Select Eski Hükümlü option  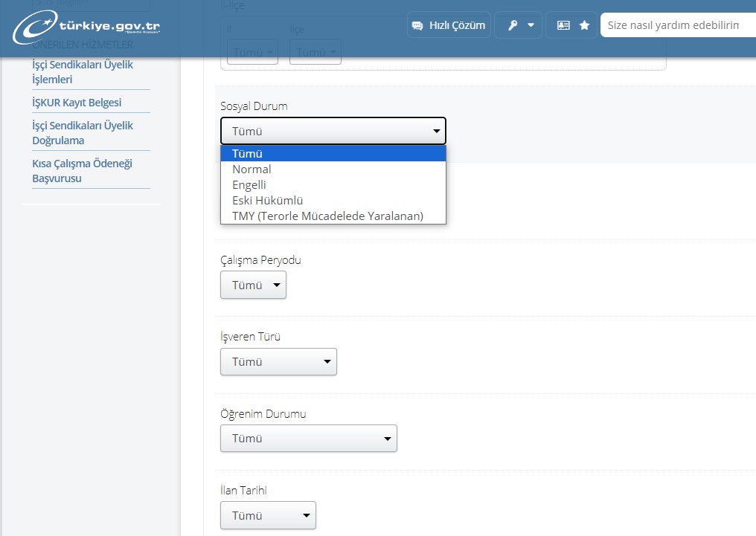(333, 200)
